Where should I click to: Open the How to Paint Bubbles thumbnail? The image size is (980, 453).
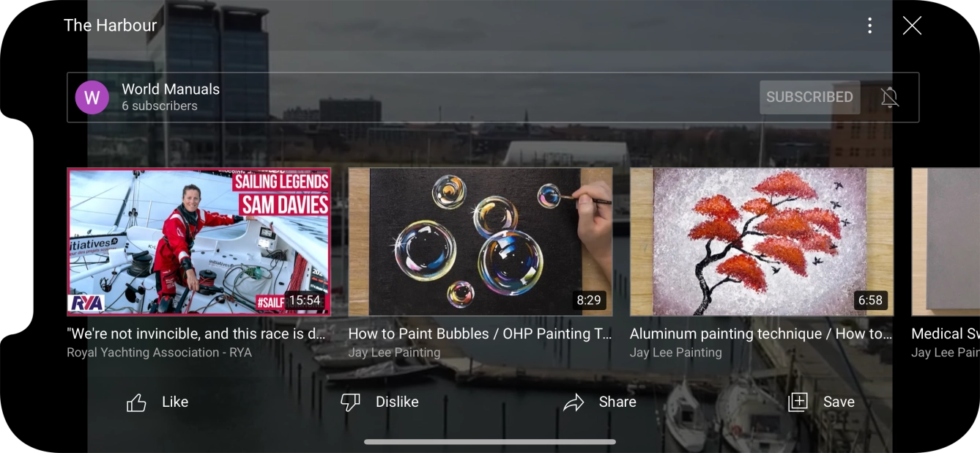480,241
